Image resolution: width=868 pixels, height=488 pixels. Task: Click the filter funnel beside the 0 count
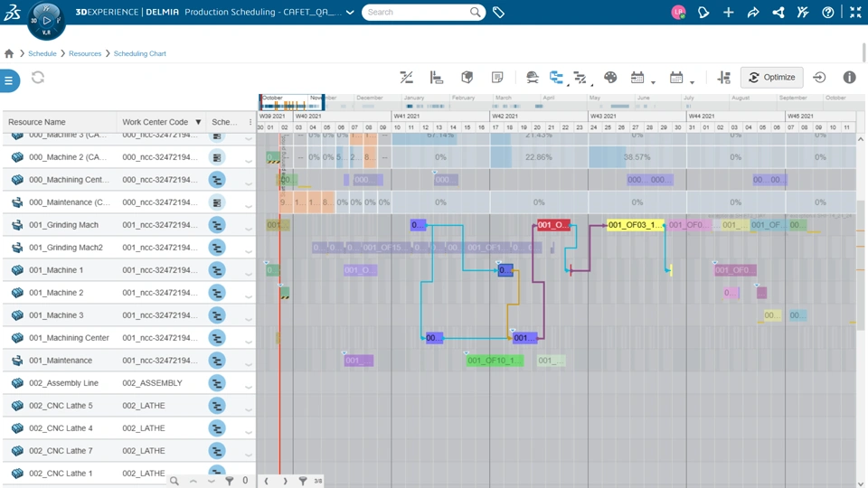point(229,481)
